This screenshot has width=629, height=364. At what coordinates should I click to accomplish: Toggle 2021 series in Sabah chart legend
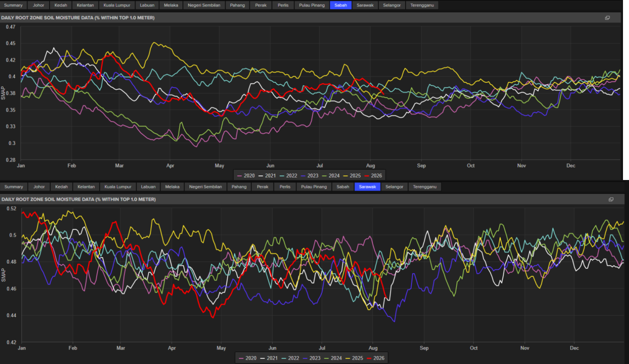click(266, 176)
